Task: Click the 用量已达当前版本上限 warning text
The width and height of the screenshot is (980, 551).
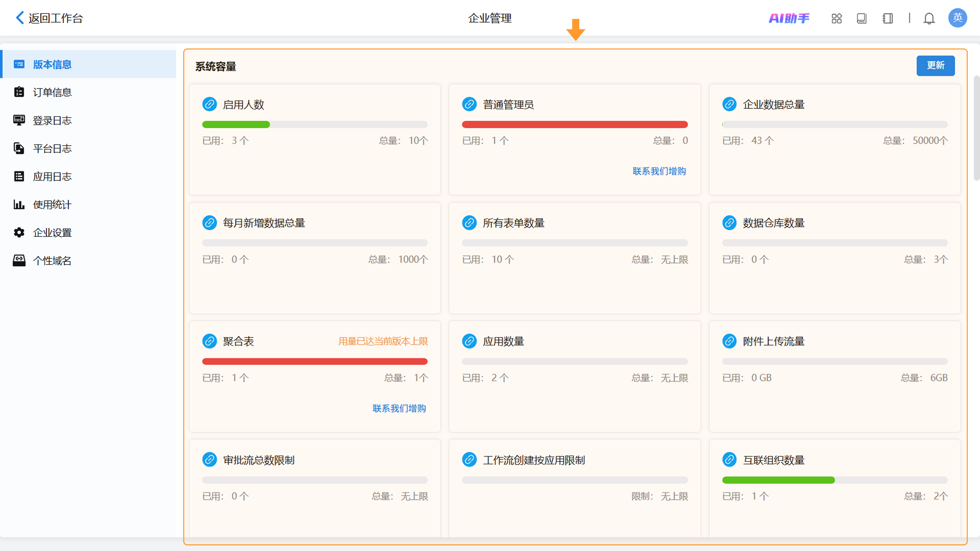Action: pos(383,341)
